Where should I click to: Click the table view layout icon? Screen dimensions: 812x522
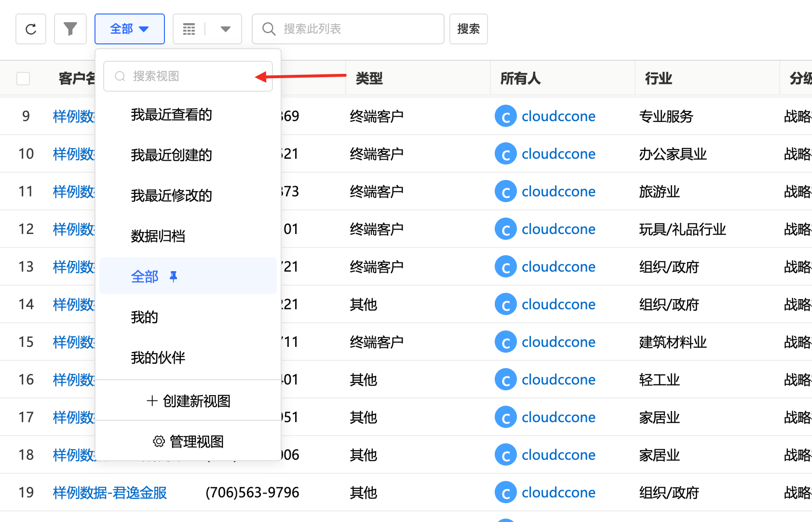click(189, 29)
